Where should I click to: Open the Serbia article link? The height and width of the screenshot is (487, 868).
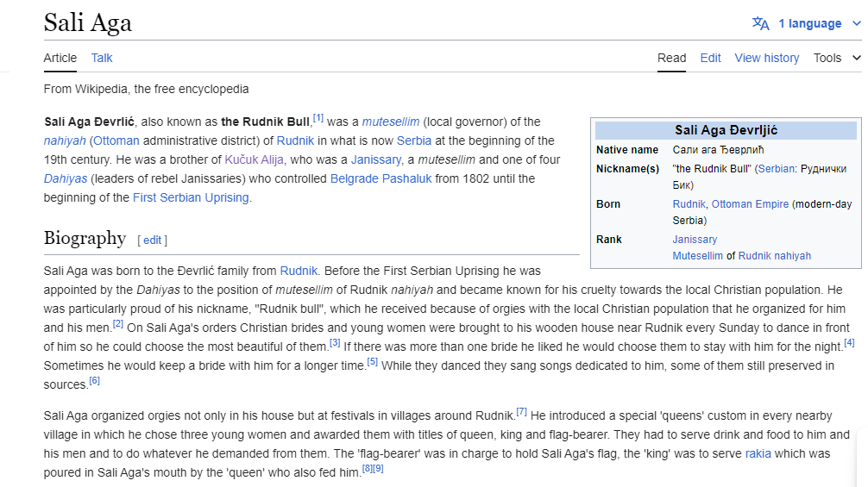[414, 140]
